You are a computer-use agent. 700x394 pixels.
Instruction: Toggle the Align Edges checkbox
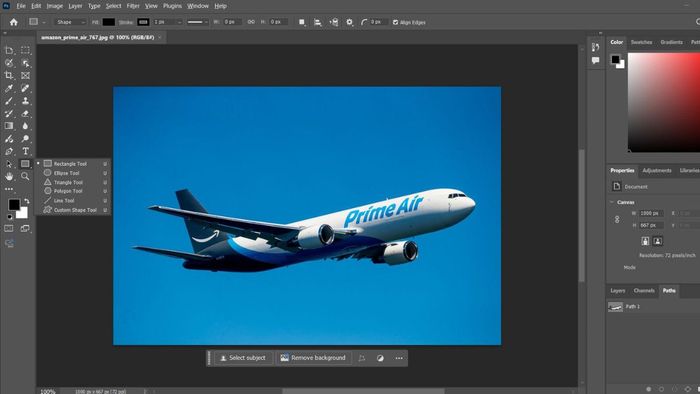tap(395, 22)
